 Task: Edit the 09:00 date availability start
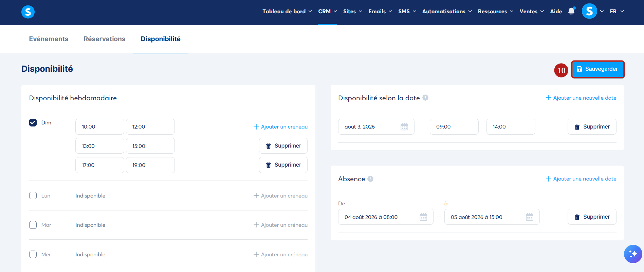454,127
